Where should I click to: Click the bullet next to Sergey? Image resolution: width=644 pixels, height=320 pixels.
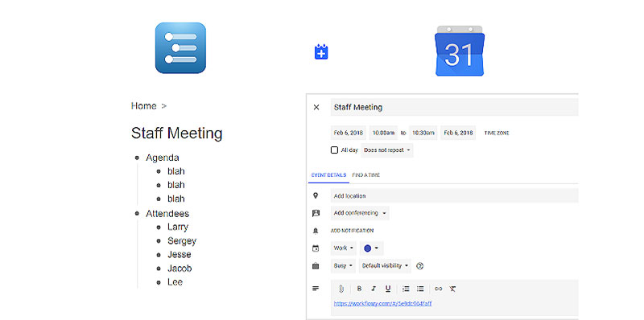pyautogui.click(x=159, y=241)
